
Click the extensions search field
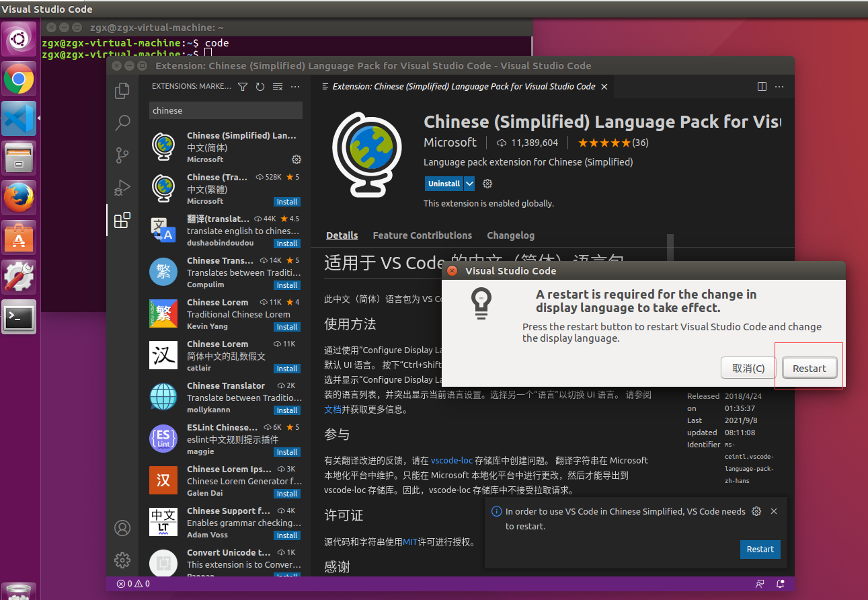[x=226, y=110]
